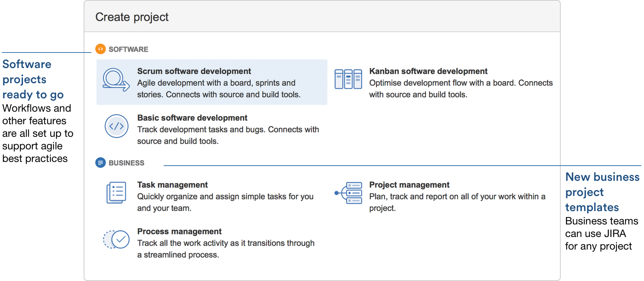This screenshot has width=644, height=281.
Task: Open the Task management template title
Action: (x=172, y=185)
